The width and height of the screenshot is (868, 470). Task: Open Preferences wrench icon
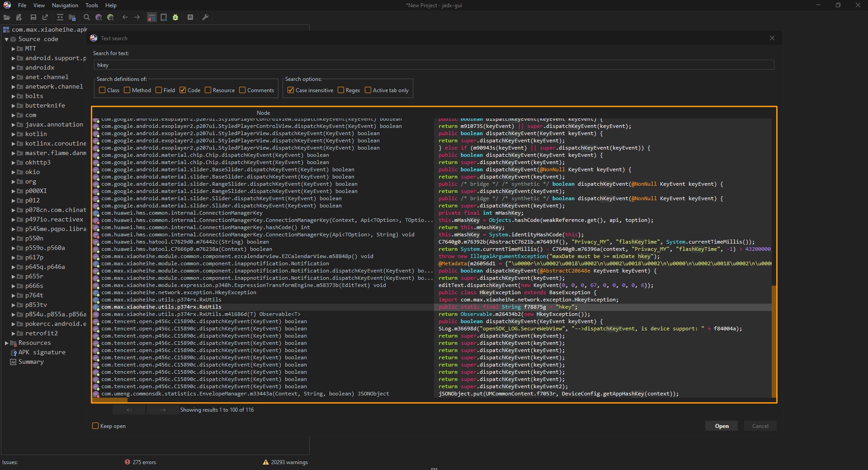pyautogui.click(x=205, y=17)
